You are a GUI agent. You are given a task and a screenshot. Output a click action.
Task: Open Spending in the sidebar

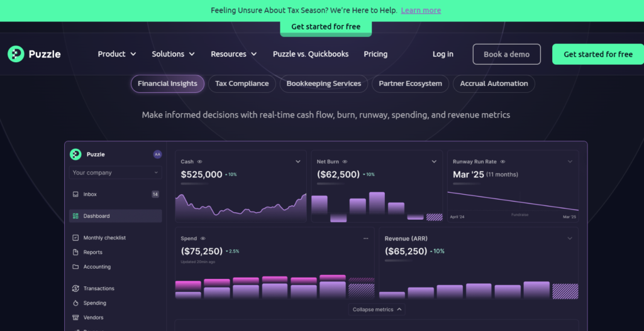coord(116,303)
